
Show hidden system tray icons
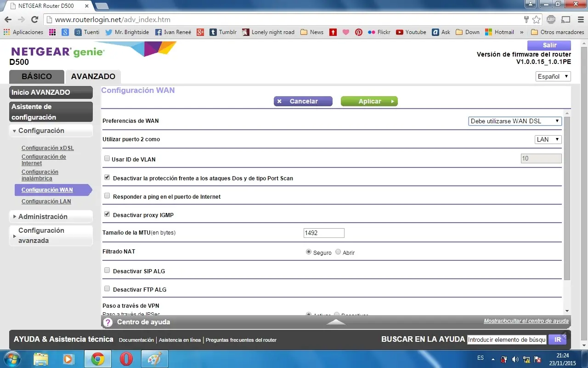493,359
